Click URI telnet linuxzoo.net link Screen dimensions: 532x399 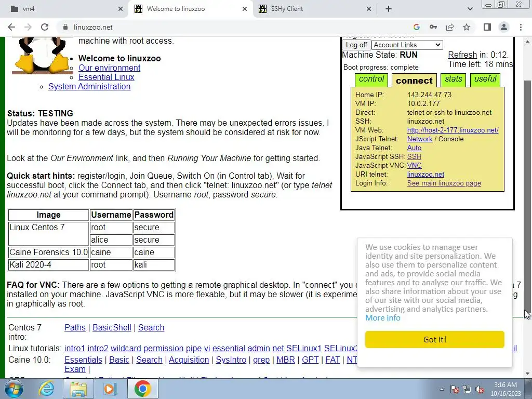425,174
